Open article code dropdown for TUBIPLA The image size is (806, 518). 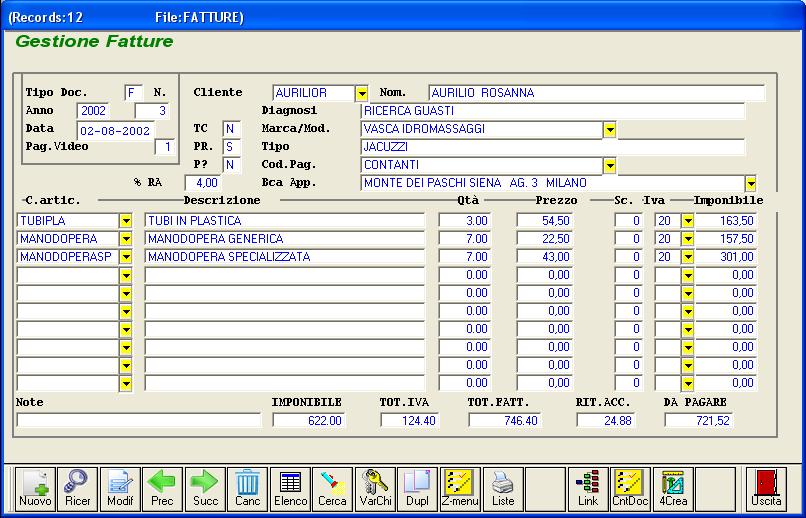126,221
